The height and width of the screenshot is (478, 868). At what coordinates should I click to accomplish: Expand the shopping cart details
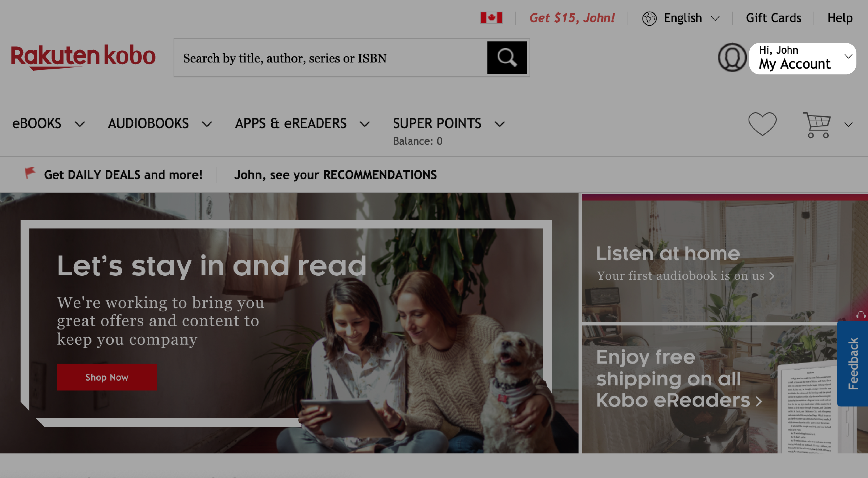[x=848, y=124]
